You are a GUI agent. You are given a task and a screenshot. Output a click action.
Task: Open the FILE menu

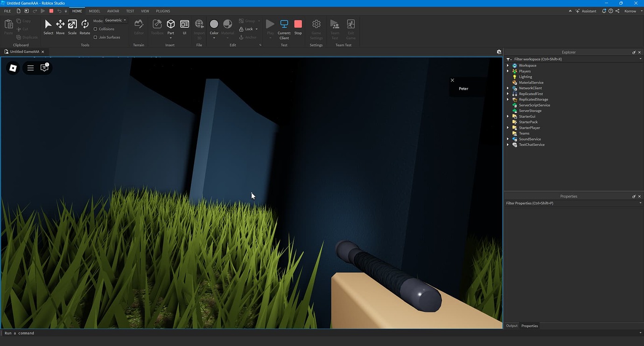click(x=7, y=11)
